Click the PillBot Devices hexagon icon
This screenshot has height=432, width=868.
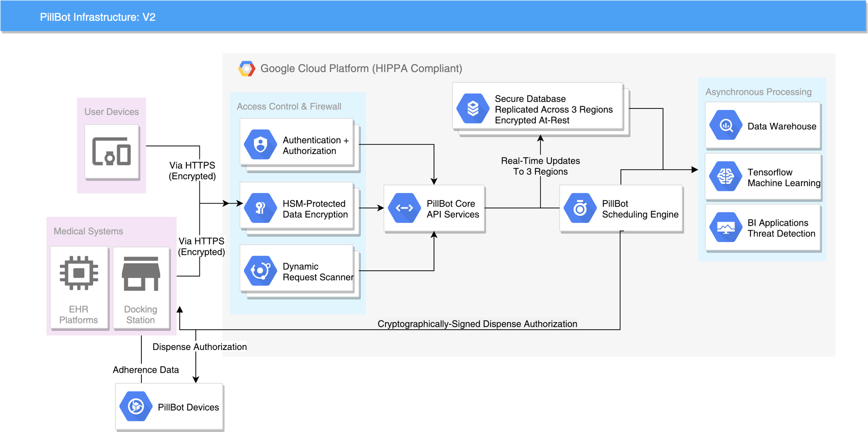136,406
